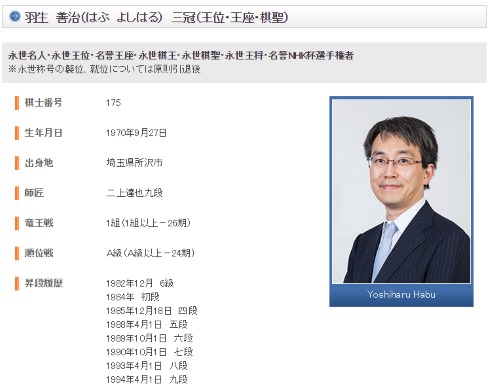The height and width of the screenshot is (392, 490).
Task: Click the 棋士番号 label
Action: point(43,102)
